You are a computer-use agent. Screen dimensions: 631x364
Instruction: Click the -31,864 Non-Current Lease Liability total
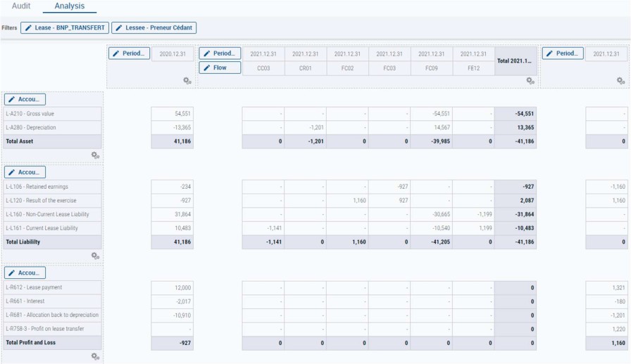coord(516,214)
